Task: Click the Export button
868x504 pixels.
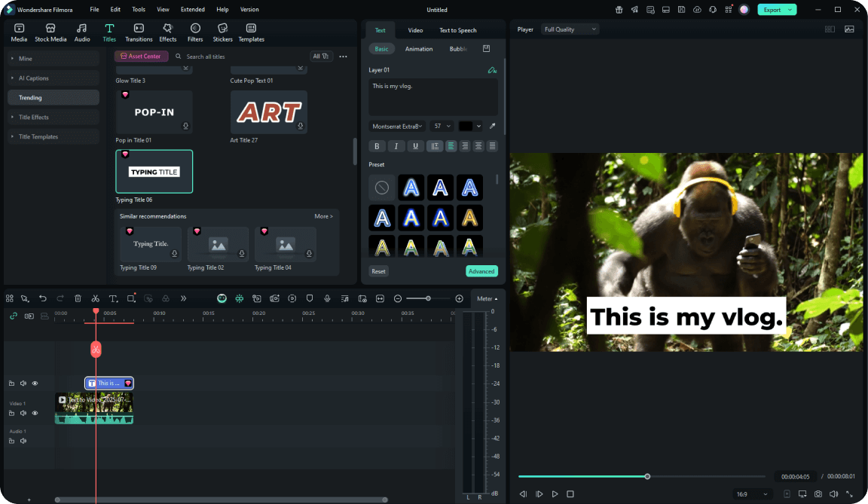Action: 777,9
